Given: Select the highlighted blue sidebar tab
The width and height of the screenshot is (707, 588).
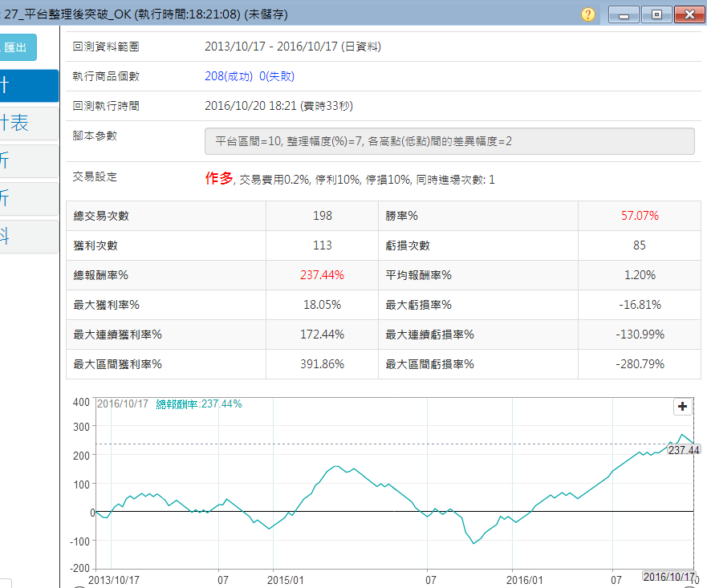Looking at the screenshot, I should coord(28,86).
